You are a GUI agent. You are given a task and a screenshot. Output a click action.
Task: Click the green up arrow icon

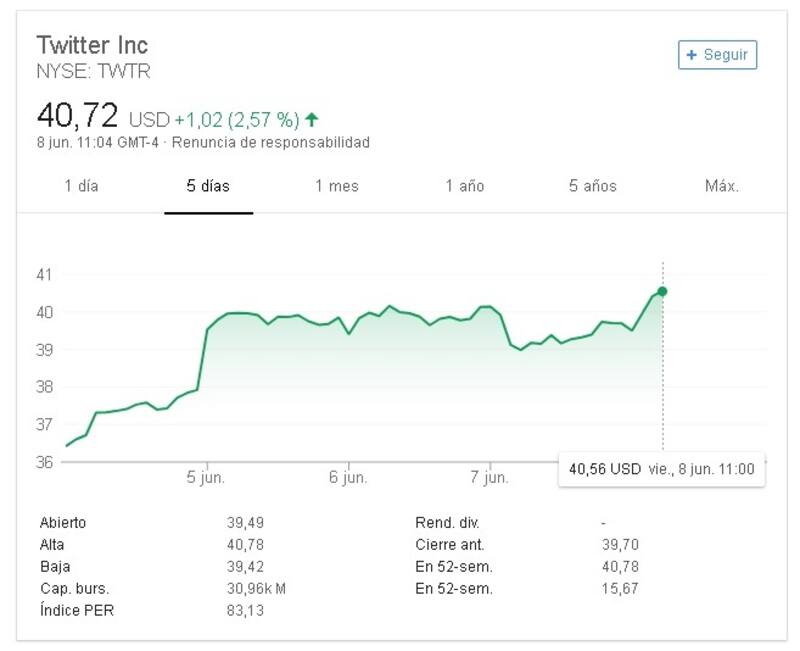[x=312, y=120]
